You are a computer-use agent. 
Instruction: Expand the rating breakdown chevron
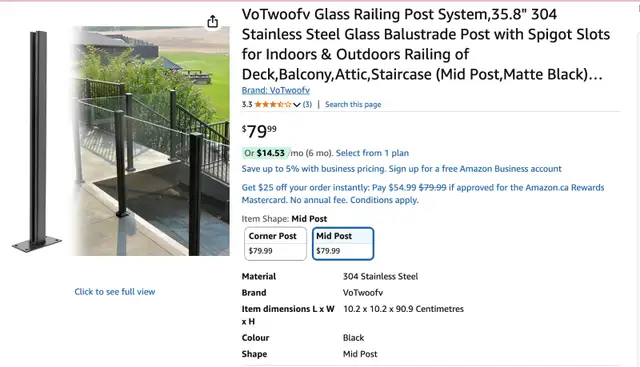(297, 105)
